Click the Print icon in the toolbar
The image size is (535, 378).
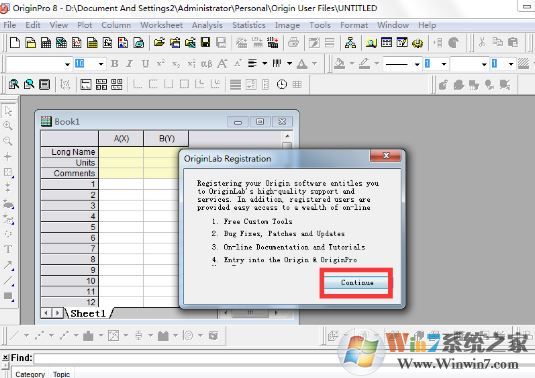pyautogui.click(x=293, y=43)
